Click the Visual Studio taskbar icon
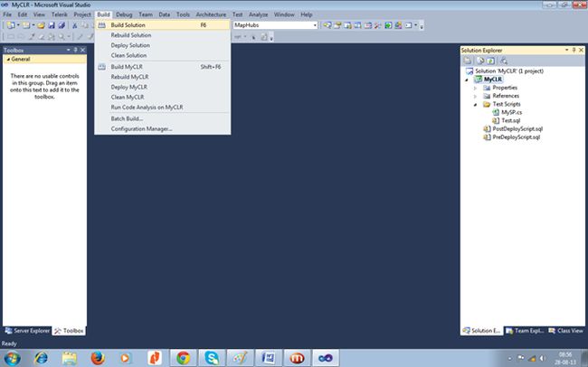The width and height of the screenshot is (588, 367). 326,358
